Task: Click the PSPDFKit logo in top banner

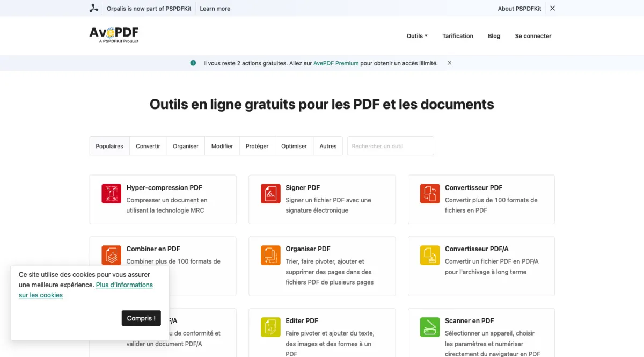Action: 94,8
